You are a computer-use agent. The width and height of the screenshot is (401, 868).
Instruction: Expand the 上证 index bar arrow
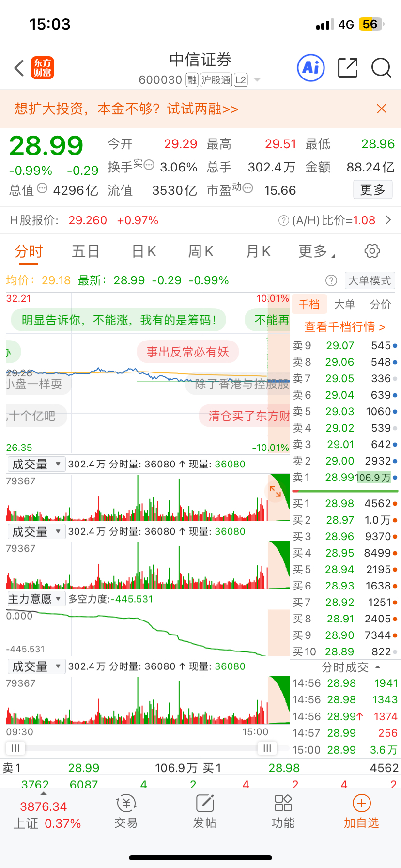(44, 793)
